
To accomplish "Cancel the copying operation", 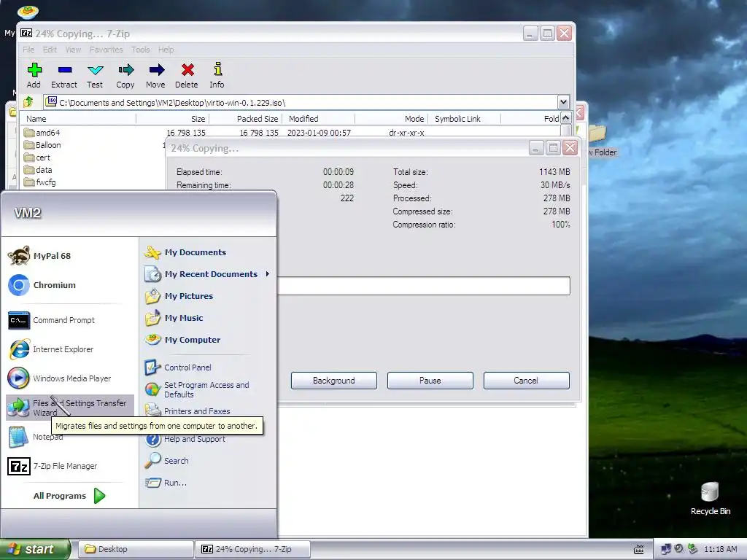I will [x=527, y=381].
